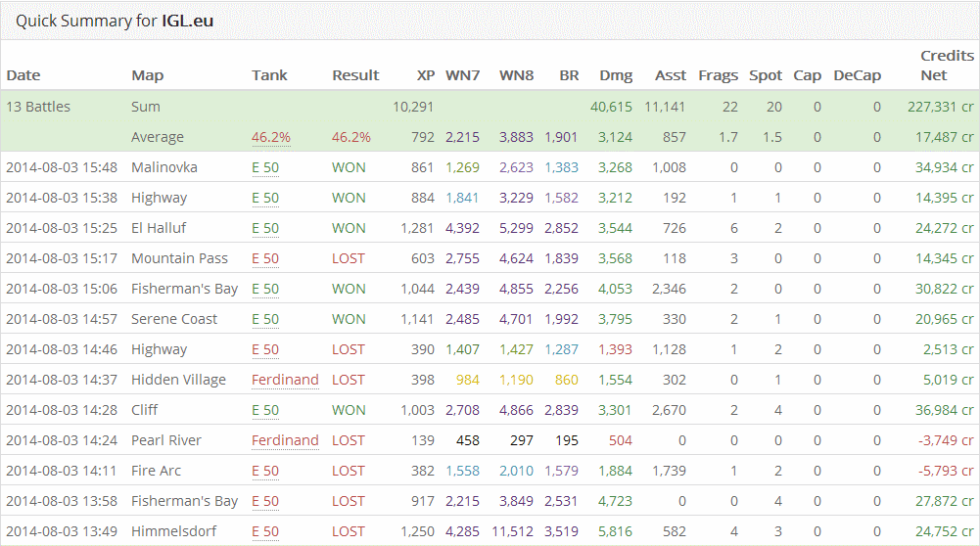
Task: Open E 50 link in Serene Coast row
Action: (x=265, y=319)
